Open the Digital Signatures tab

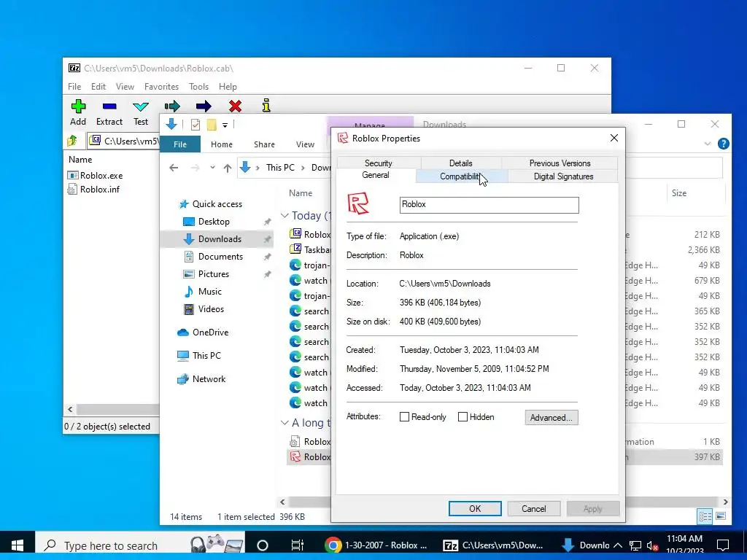(563, 176)
